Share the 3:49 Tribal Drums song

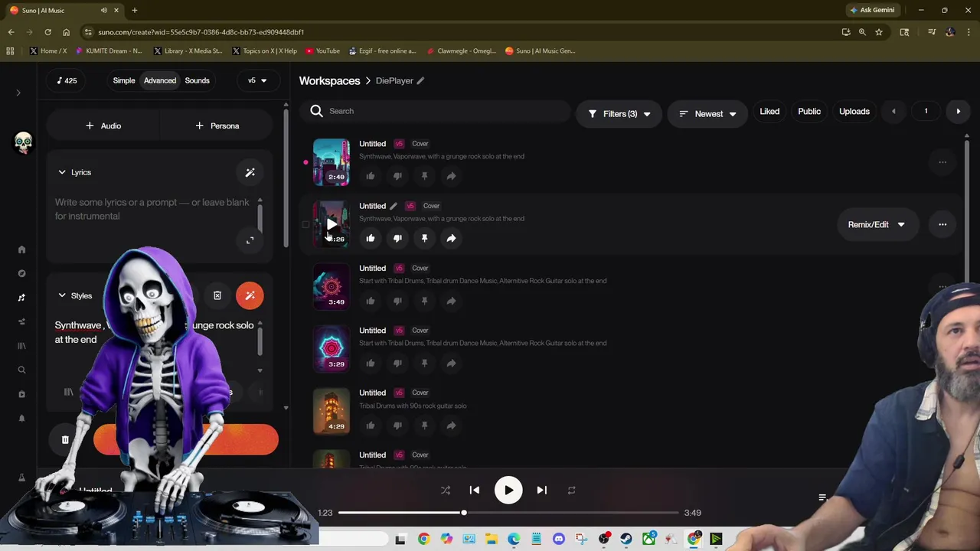[451, 301]
